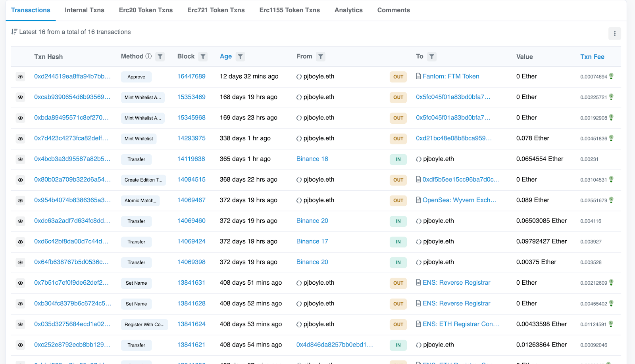Click contract icon beside ENS: Reverse Registrar in block 13841628 row

tap(418, 303)
